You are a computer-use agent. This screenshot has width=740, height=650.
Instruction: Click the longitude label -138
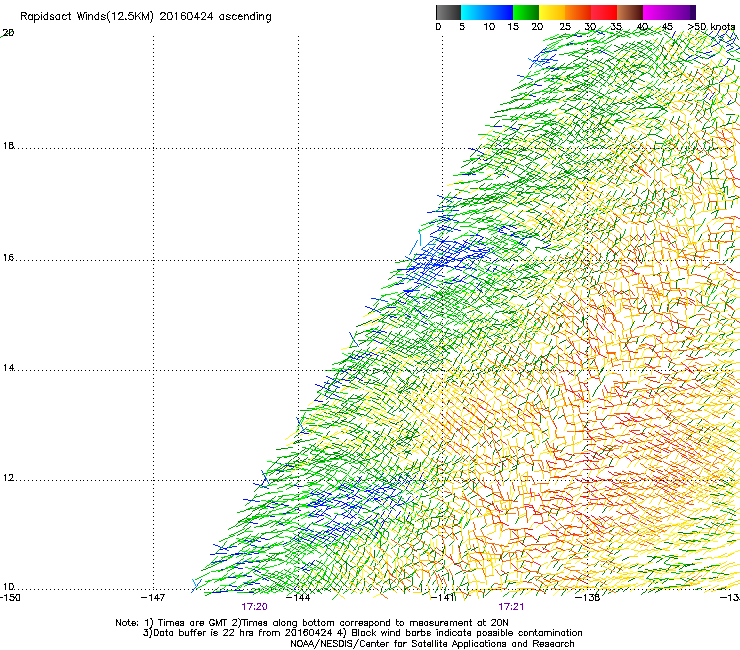(x=588, y=598)
